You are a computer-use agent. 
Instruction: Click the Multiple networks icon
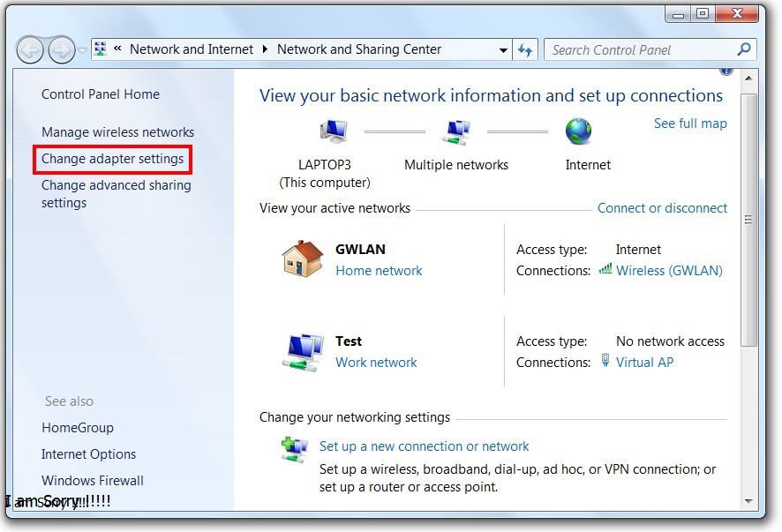pos(455,132)
